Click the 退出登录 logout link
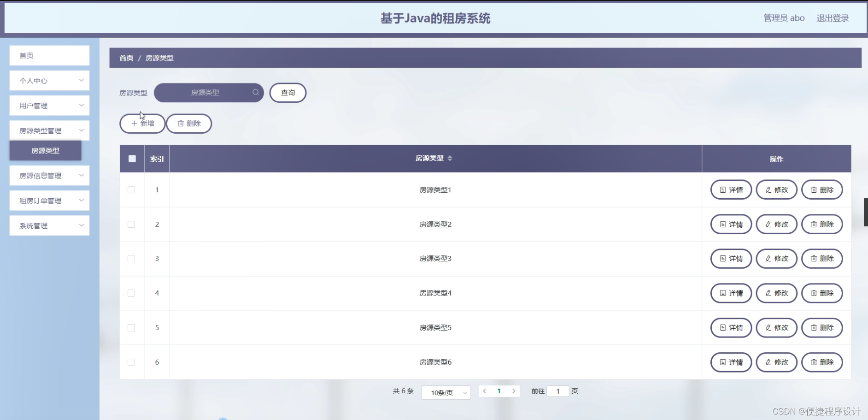Image resolution: width=868 pixels, height=420 pixels. 833,18
